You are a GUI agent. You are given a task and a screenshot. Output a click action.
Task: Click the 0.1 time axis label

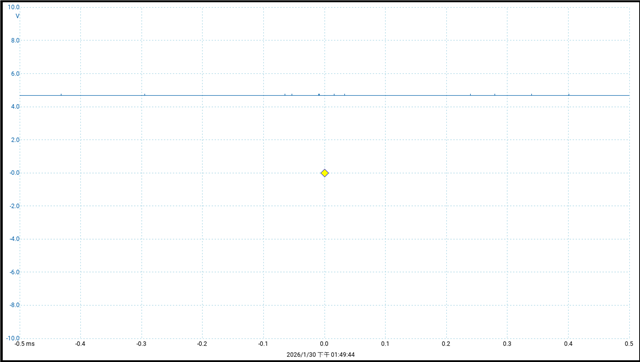(x=385, y=344)
